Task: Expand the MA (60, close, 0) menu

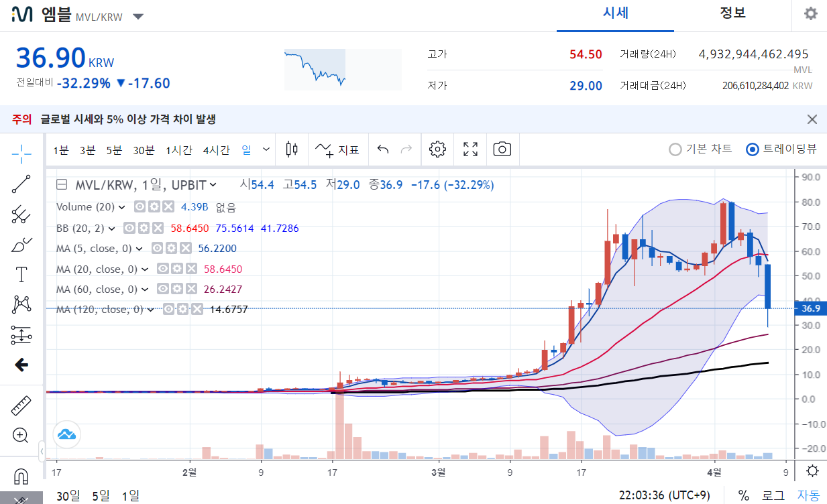Action: (145, 290)
